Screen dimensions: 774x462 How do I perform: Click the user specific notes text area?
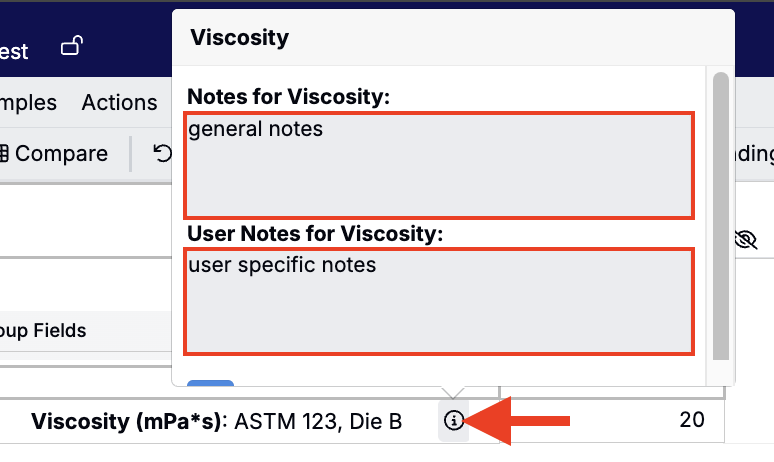(438, 301)
